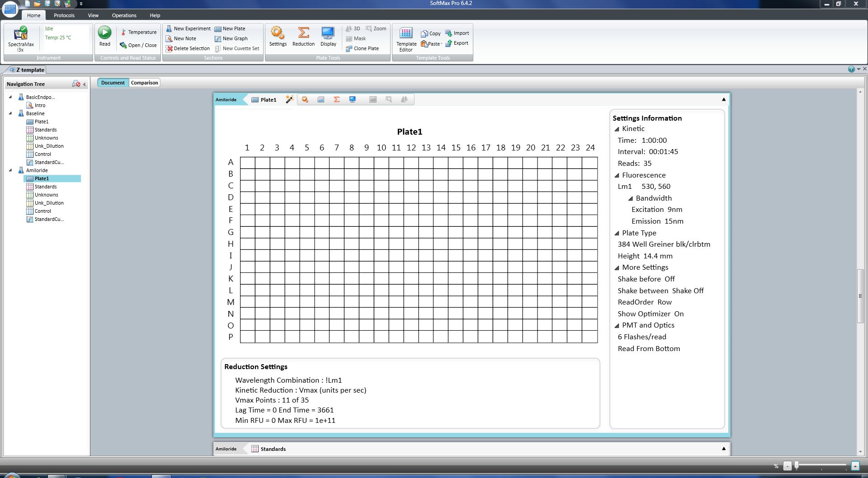Collapse the Plate1 section with top-right arrow

(723, 99)
